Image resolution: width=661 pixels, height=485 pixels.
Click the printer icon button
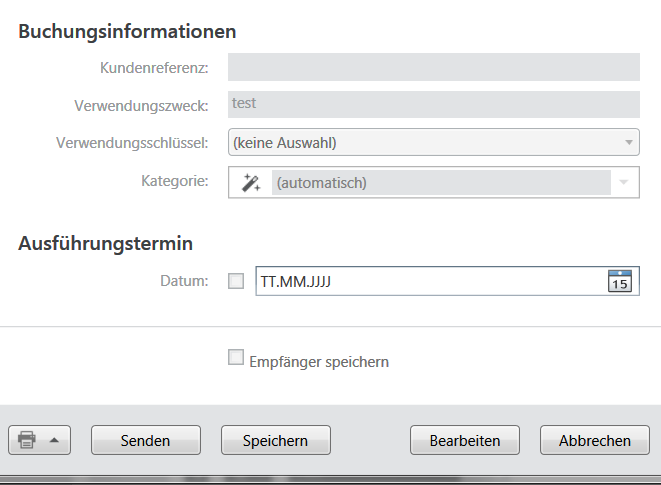pyautogui.click(x=27, y=440)
